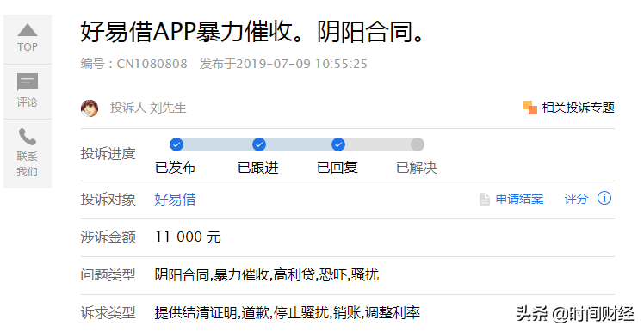Click the amount 11 000 元
Image resolution: width=644 pixels, height=332 pixels.
[188, 237]
